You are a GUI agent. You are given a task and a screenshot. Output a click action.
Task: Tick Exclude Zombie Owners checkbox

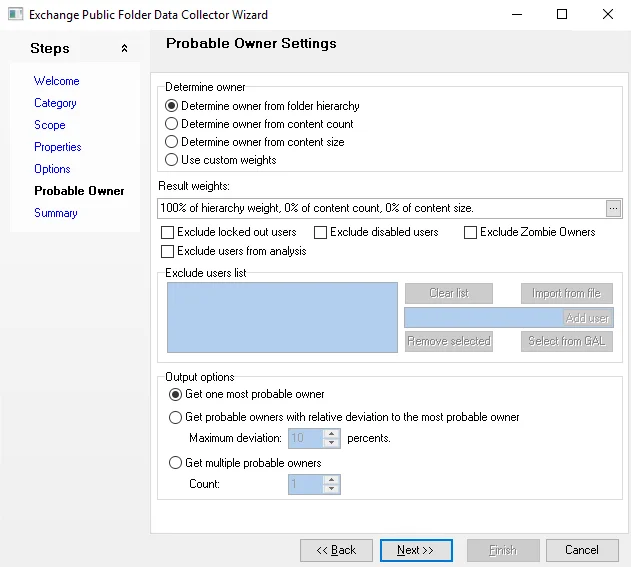pyautogui.click(x=529, y=232)
